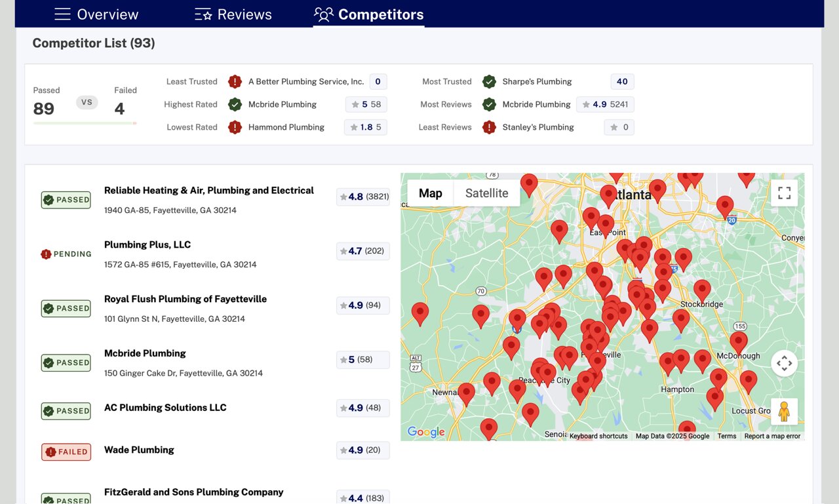Click the red alert icon beside A Better Plumbing Service

tap(235, 82)
